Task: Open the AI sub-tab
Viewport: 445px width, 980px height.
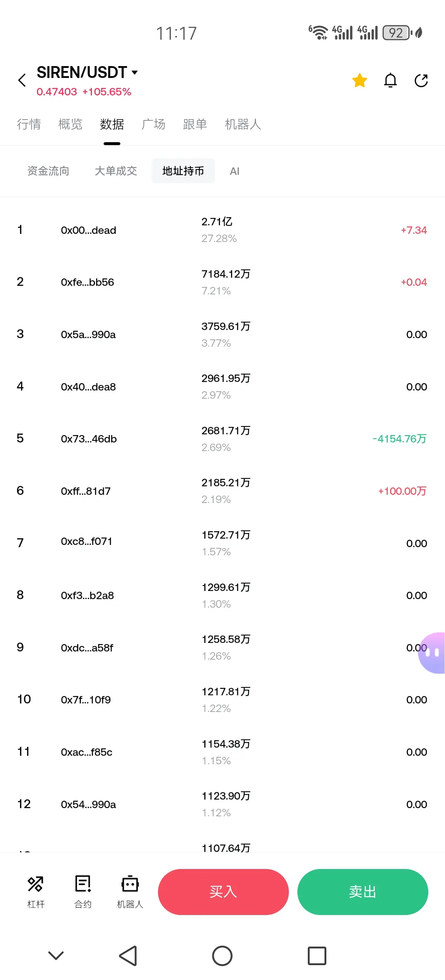Action: pyautogui.click(x=234, y=171)
